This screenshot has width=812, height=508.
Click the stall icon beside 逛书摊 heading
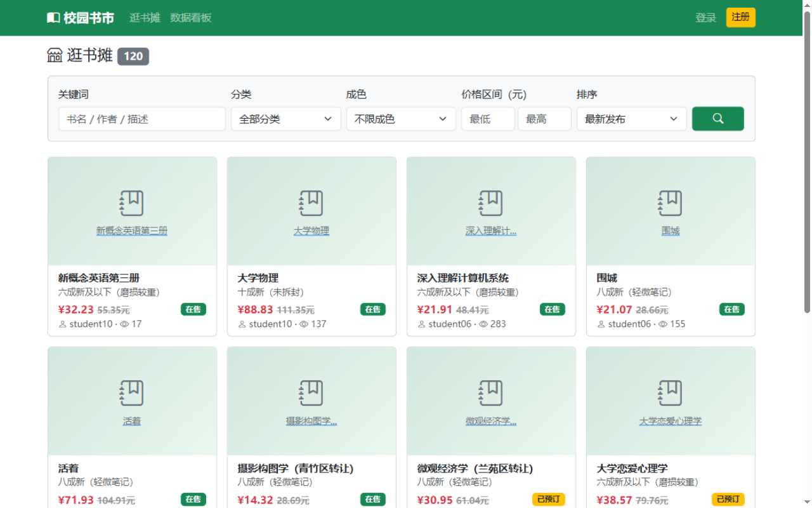tap(55, 56)
